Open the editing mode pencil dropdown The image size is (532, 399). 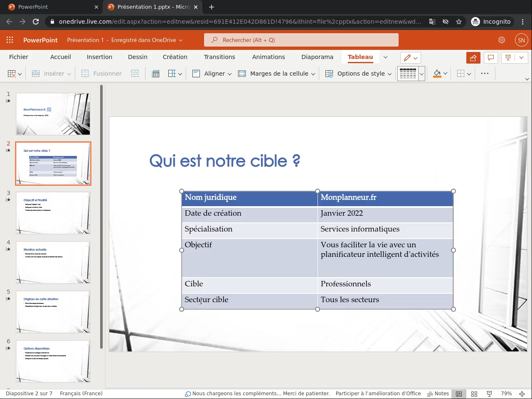411,58
